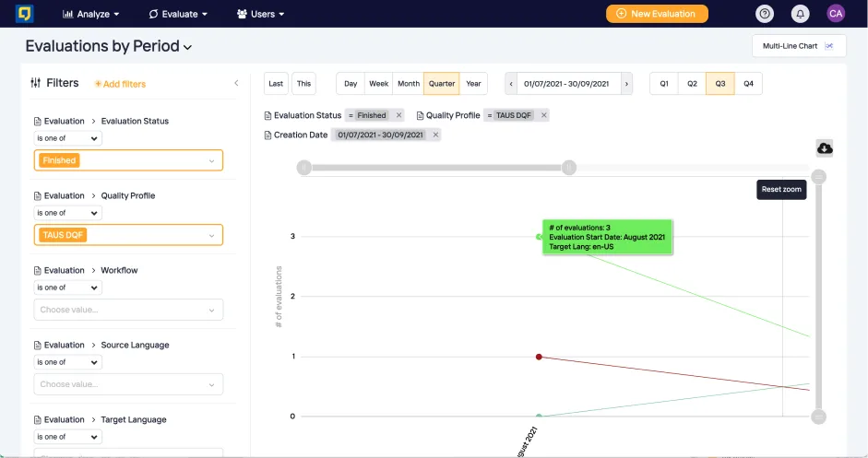Open the help question mark icon
Screen dimensions: 868x458
pos(765,14)
